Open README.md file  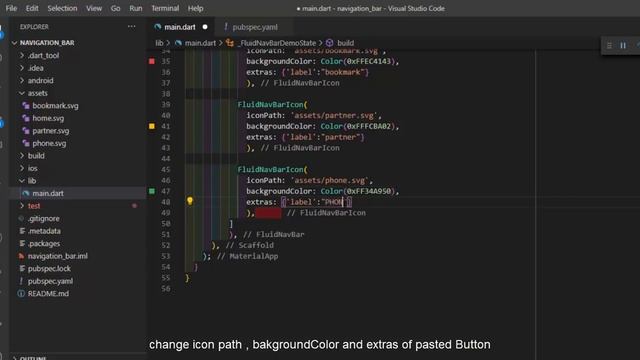click(48, 294)
